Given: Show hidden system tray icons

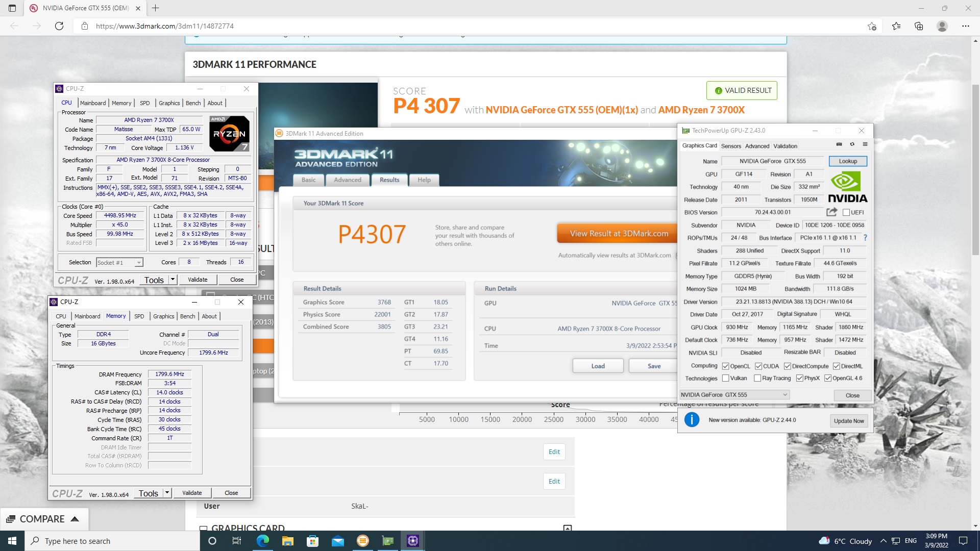Looking at the screenshot, I should pos(883,541).
